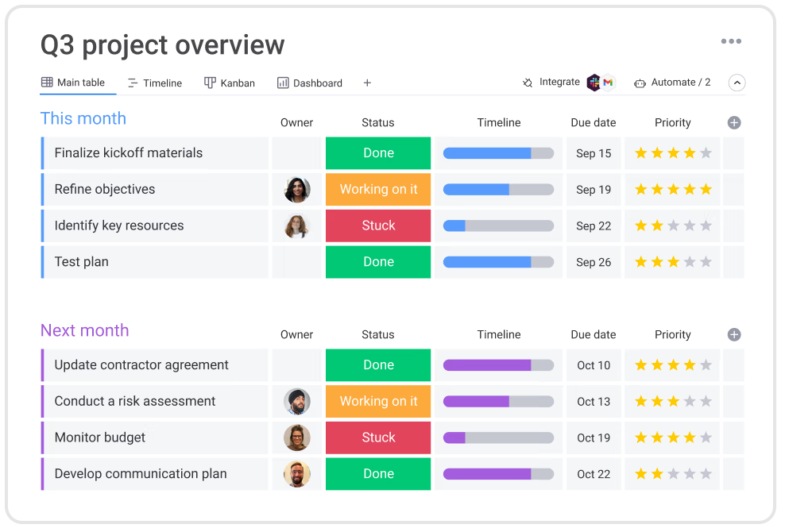Click the Gmail integration icon
Screen dimensions: 785x532
pos(608,83)
